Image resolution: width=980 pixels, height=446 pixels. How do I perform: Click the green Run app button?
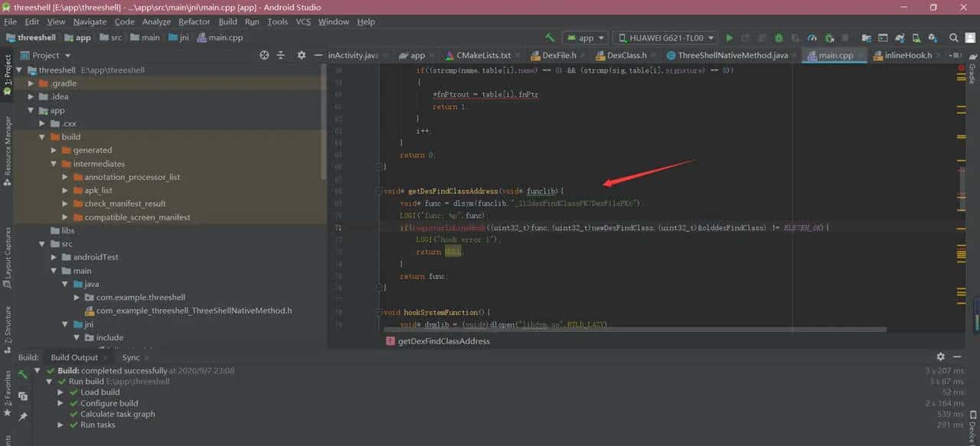(729, 37)
